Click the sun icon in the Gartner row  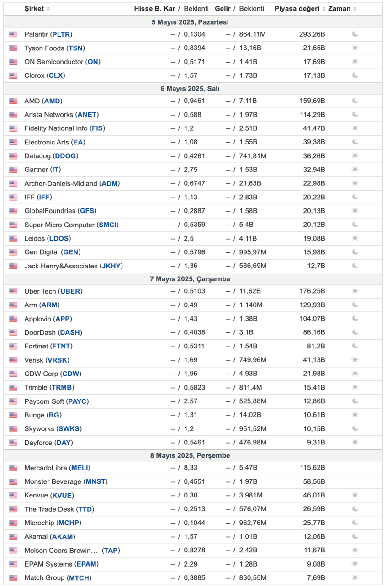click(355, 170)
